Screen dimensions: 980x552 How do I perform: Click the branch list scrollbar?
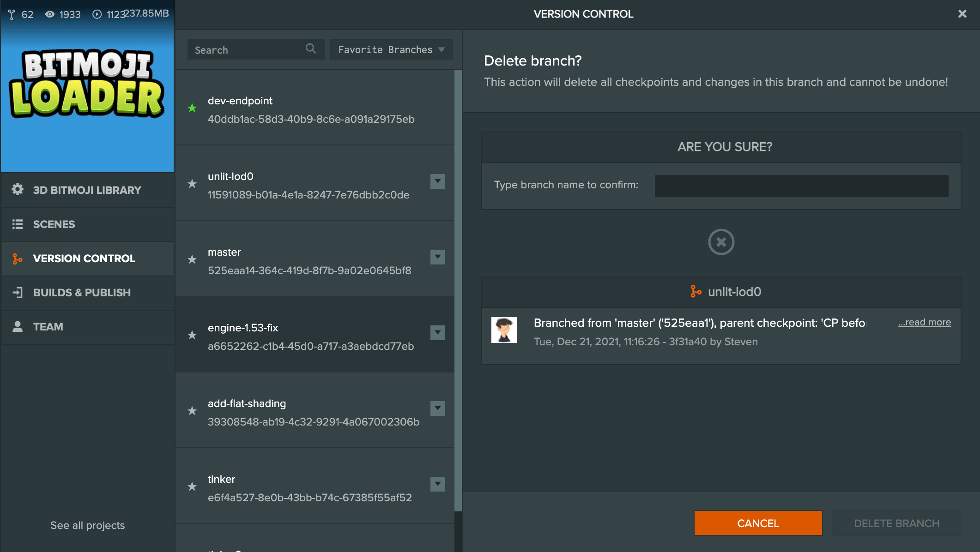pyautogui.click(x=458, y=290)
